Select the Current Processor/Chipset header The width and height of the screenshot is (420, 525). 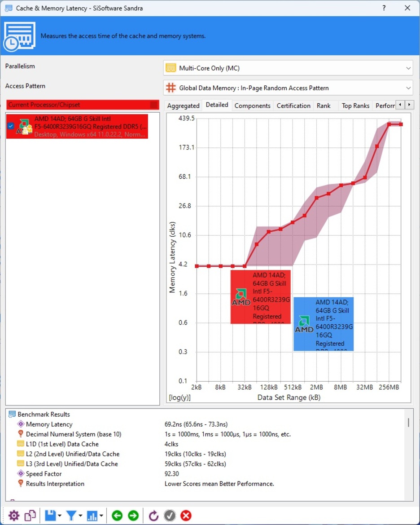click(x=82, y=105)
